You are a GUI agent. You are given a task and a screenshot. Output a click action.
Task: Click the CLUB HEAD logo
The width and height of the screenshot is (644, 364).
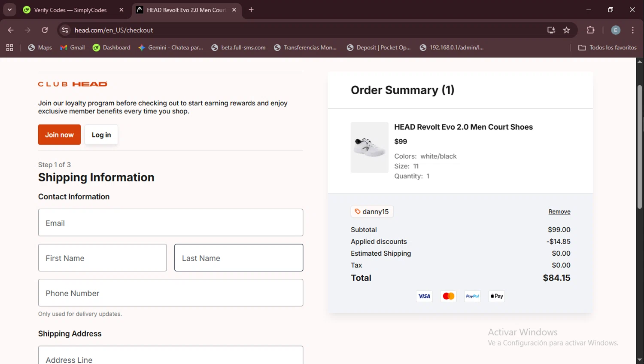pyautogui.click(x=73, y=84)
